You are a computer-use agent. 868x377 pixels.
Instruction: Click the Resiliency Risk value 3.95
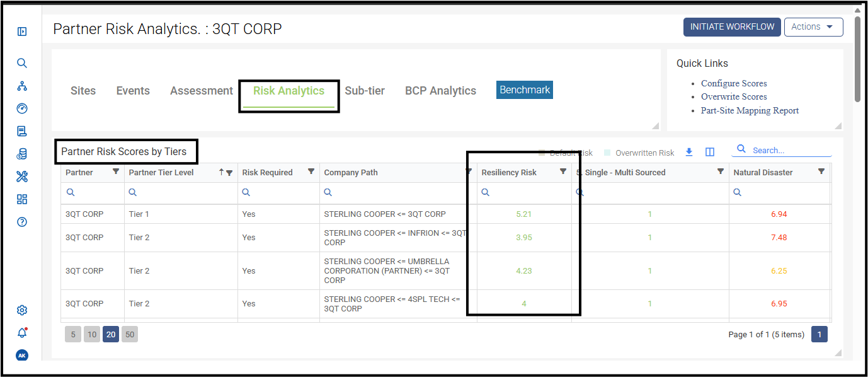click(524, 238)
